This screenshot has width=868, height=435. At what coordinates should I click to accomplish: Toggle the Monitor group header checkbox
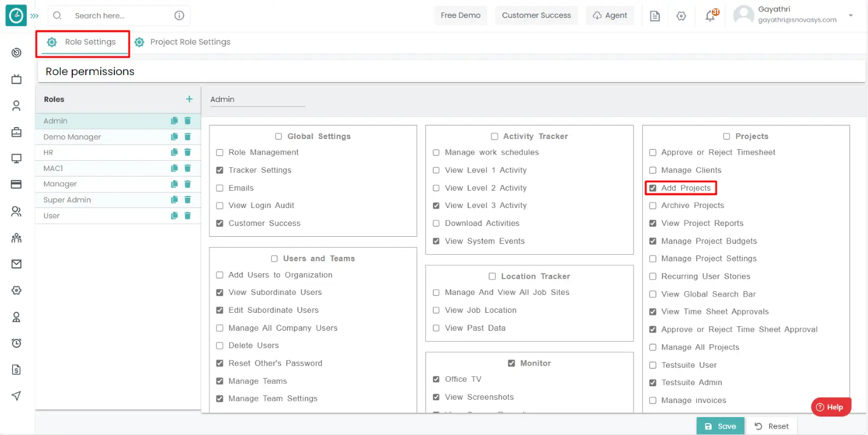(511, 363)
